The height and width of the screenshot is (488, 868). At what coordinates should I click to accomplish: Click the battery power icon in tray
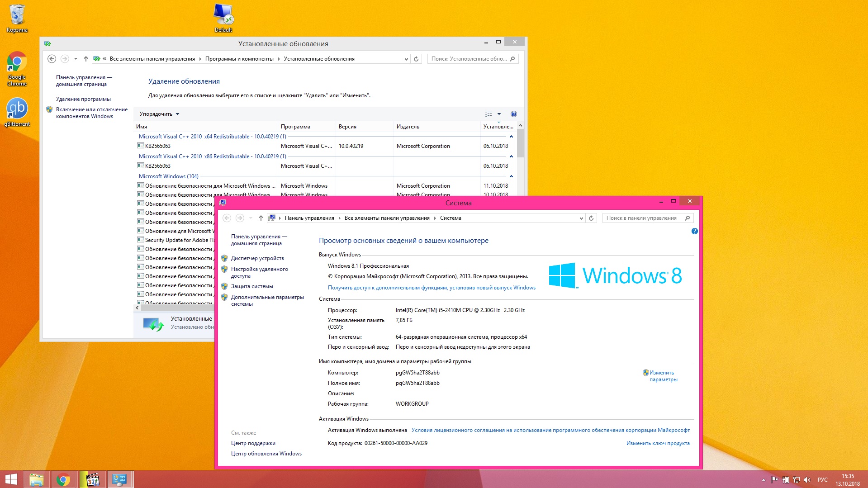click(x=785, y=480)
